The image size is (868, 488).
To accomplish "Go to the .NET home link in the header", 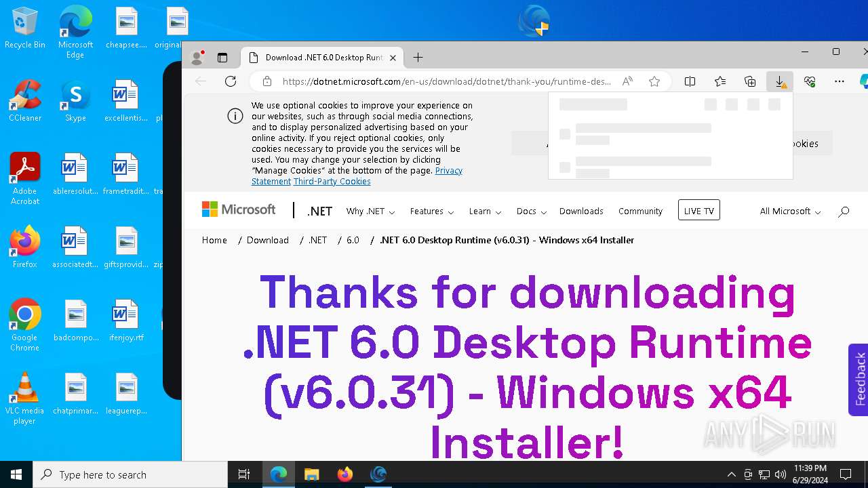I will (319, 211).
